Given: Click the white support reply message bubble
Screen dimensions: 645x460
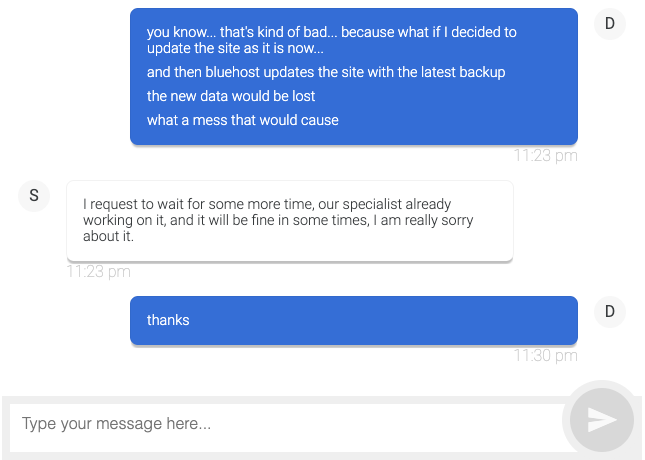Looking at the screenshot, I should pyautogui.click(x=290, y=220).
